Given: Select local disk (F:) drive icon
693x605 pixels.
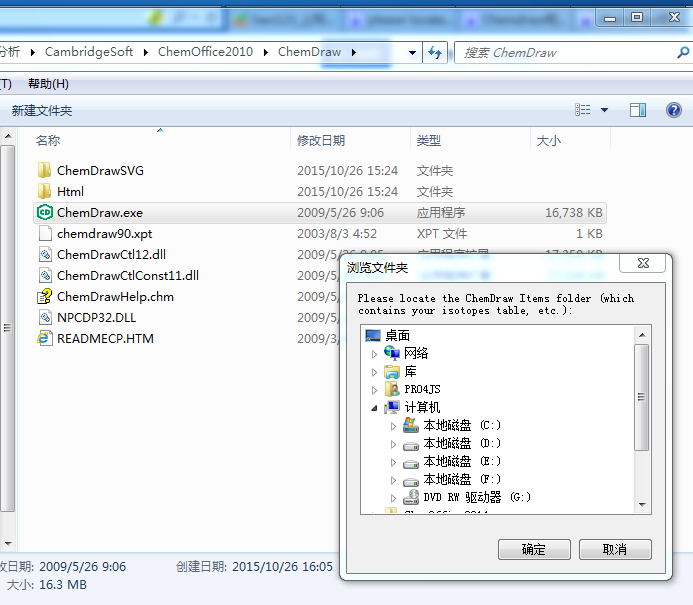Looking at the screenshot, I should point(411,481).
